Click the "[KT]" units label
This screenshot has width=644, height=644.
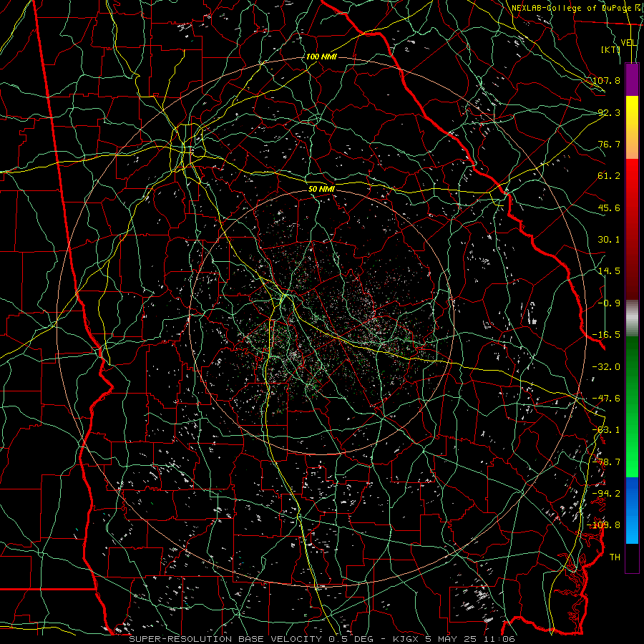click(x=611, y=49)
